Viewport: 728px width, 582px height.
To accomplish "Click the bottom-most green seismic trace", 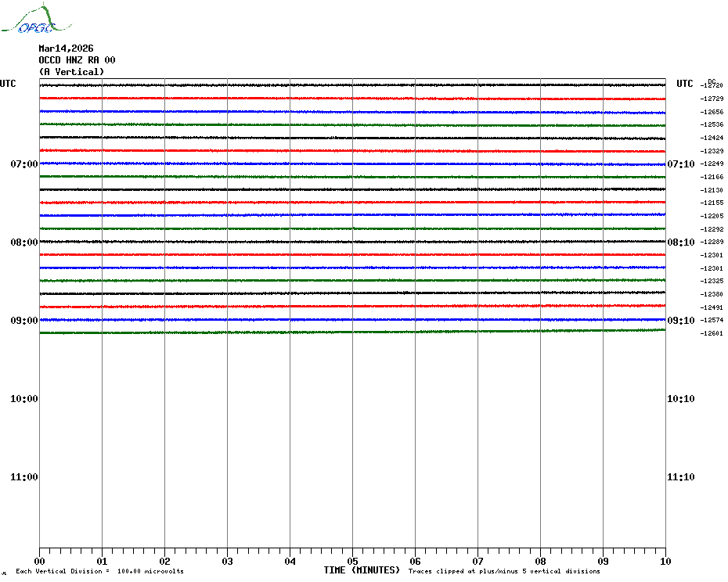I will click(x=352, y=332).
